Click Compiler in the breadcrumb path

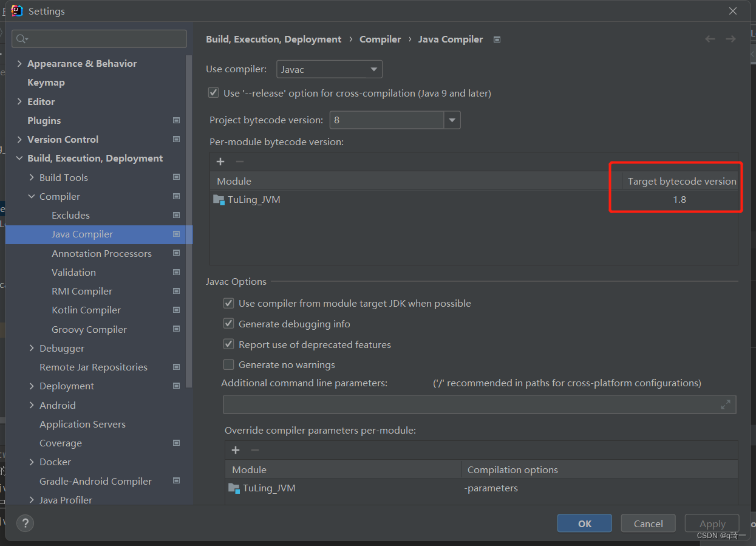point(380,39)
